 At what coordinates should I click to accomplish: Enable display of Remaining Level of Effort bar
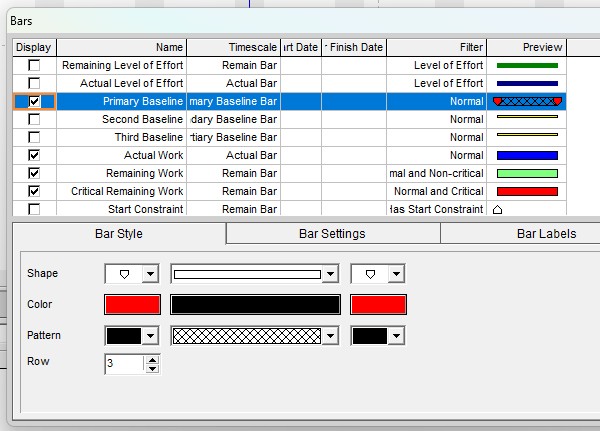(34, 65)
